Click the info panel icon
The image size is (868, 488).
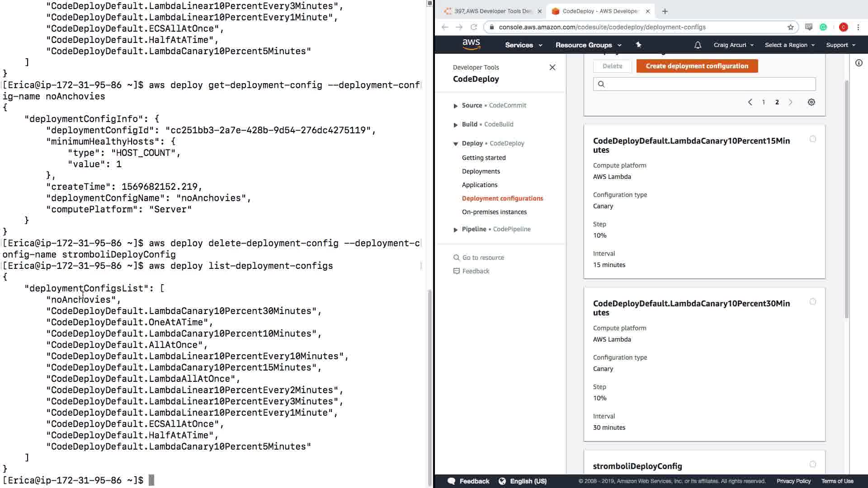point(859,63)
